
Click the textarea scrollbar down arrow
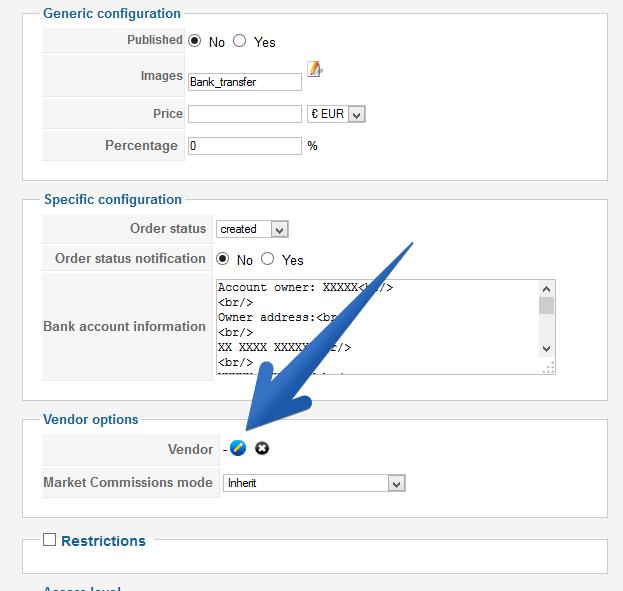(546, 348)
